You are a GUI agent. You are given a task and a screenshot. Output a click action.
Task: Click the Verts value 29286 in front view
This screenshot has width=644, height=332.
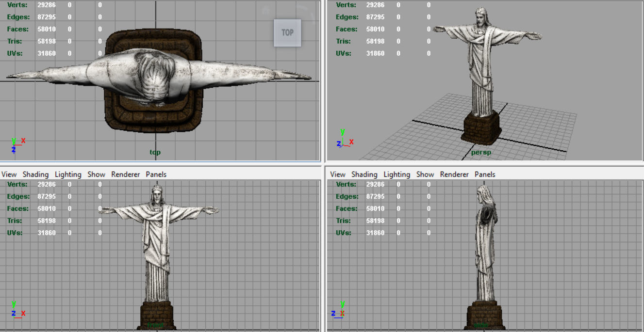point(47,184)
